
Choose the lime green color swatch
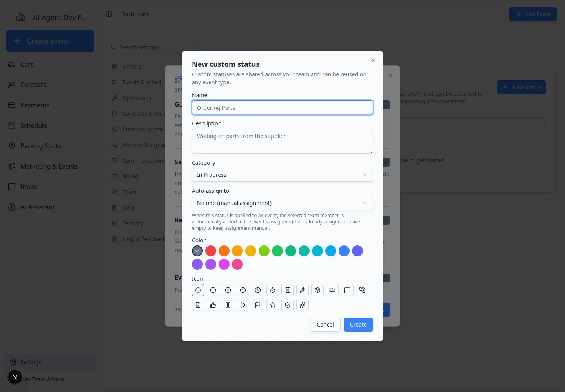tap(264, 251)
